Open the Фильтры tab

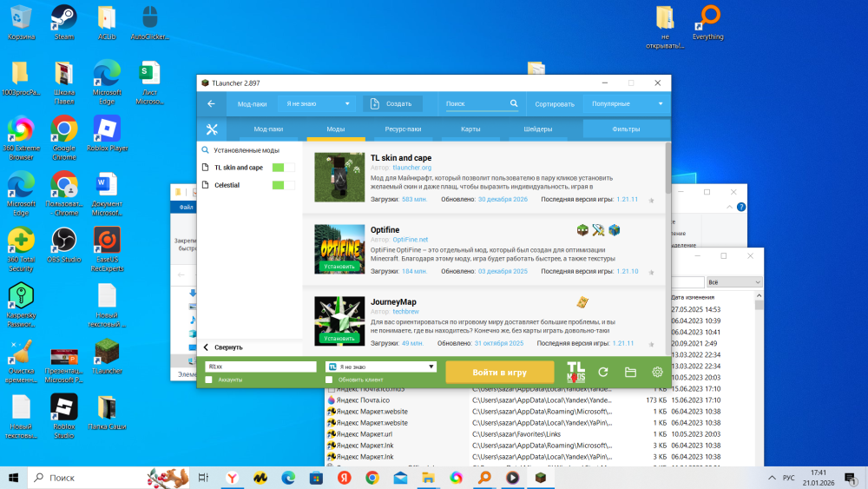point(626,129)
